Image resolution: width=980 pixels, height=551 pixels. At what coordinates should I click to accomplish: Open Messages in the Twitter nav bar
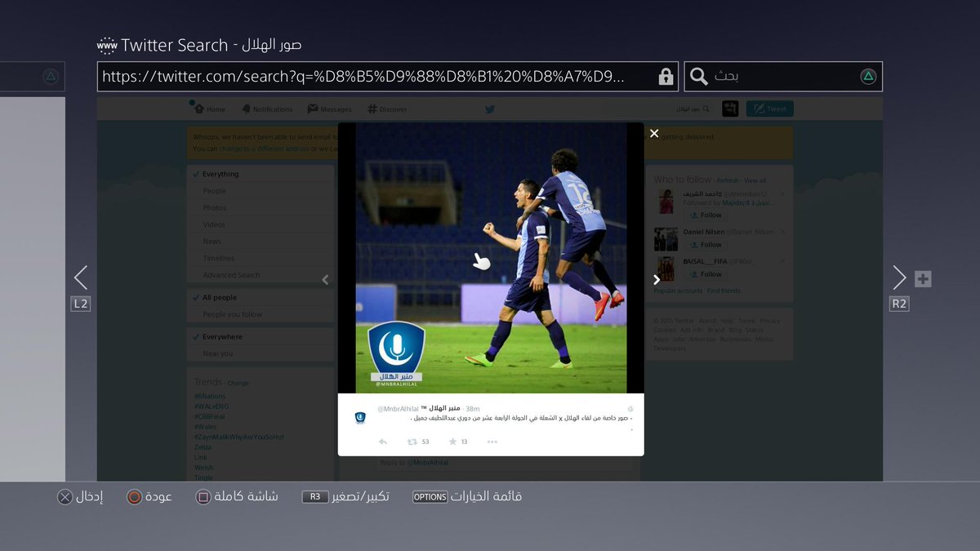point(330,109)
